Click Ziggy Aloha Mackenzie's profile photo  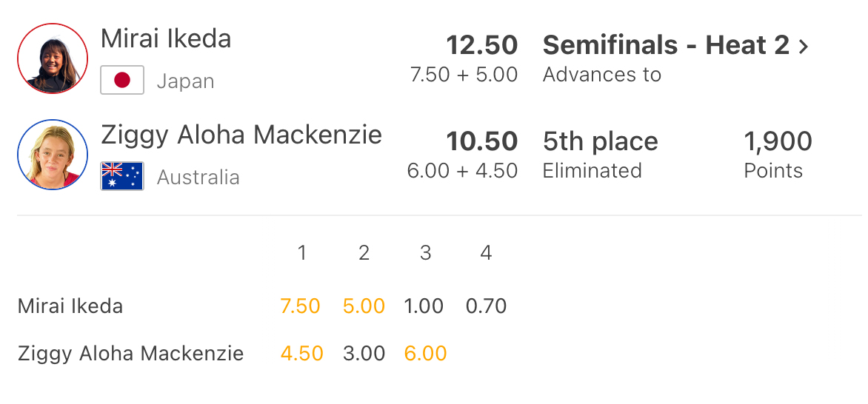point(48,155)
